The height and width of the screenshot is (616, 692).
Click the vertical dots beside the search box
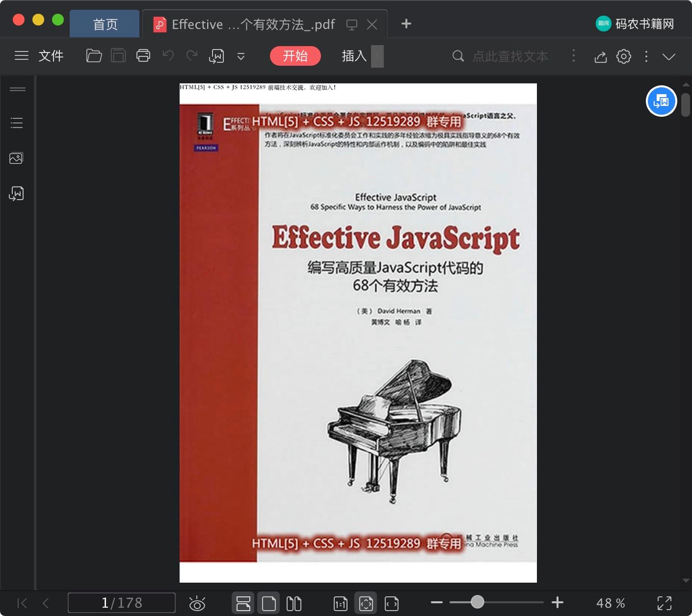pos(574,56)
